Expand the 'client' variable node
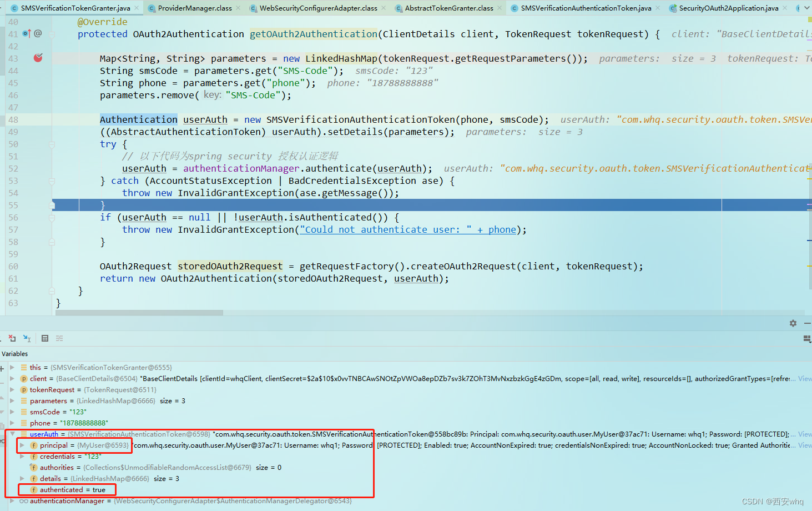Image resolution: width=812 pixels, height=511 pixels. [12, 379]
